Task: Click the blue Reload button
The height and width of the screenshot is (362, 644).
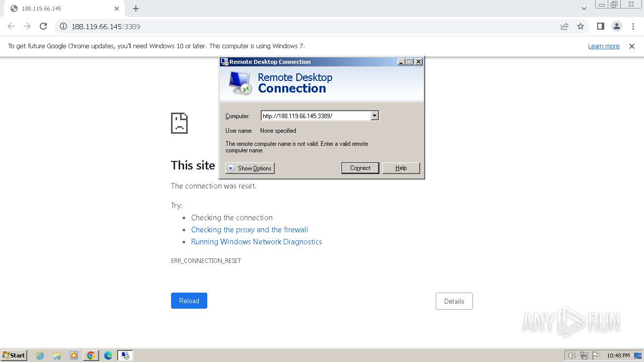Action: point(189,301)
